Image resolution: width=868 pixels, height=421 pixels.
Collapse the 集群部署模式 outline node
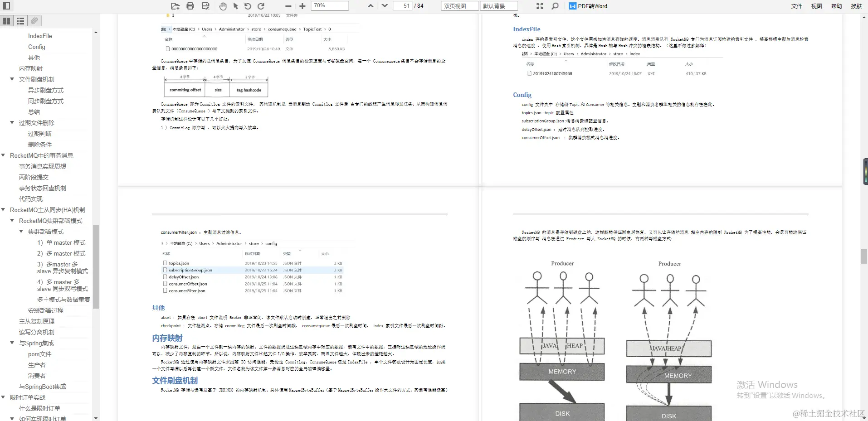pos(21,231)
